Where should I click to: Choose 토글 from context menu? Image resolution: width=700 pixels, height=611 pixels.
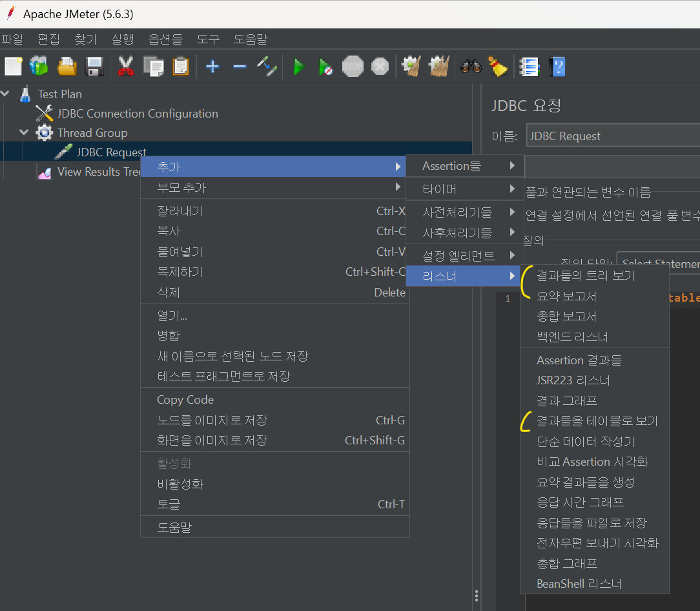tap(275, 504)
